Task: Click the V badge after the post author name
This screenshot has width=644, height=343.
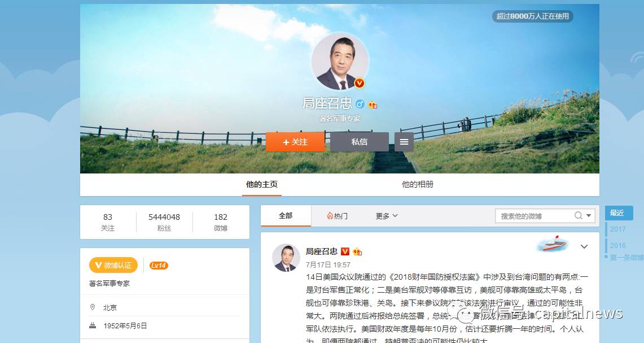Action: 345,251
